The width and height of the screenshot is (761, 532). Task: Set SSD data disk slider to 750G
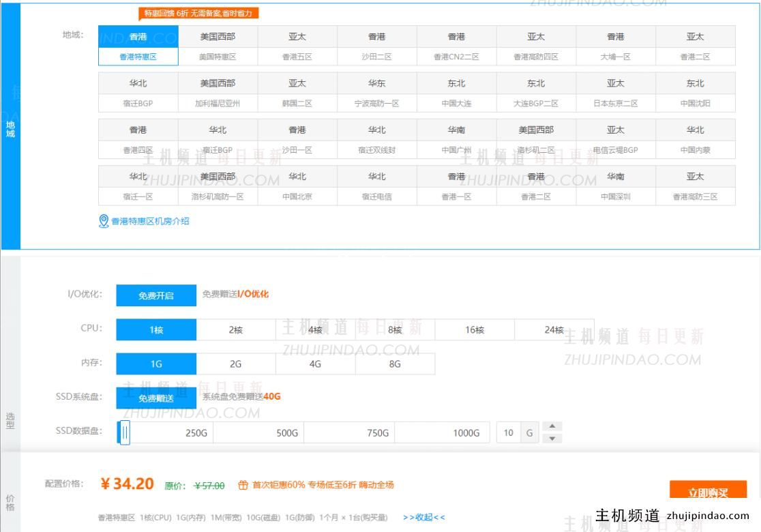tap(378, 432)
